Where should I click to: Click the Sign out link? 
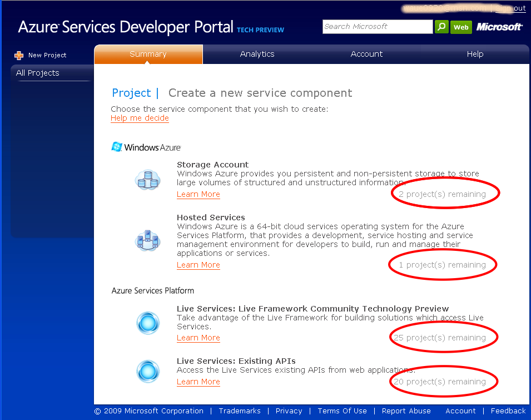click(510, 8)
